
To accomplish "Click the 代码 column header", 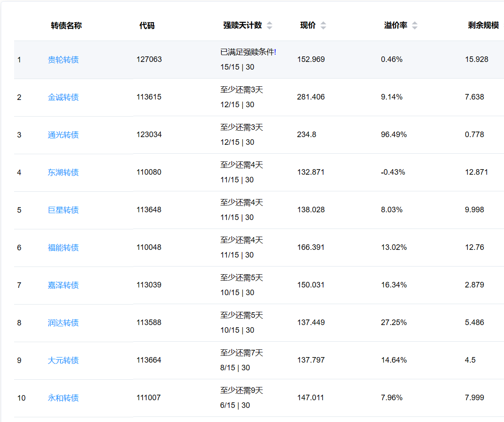I will [x=147, y=26].
